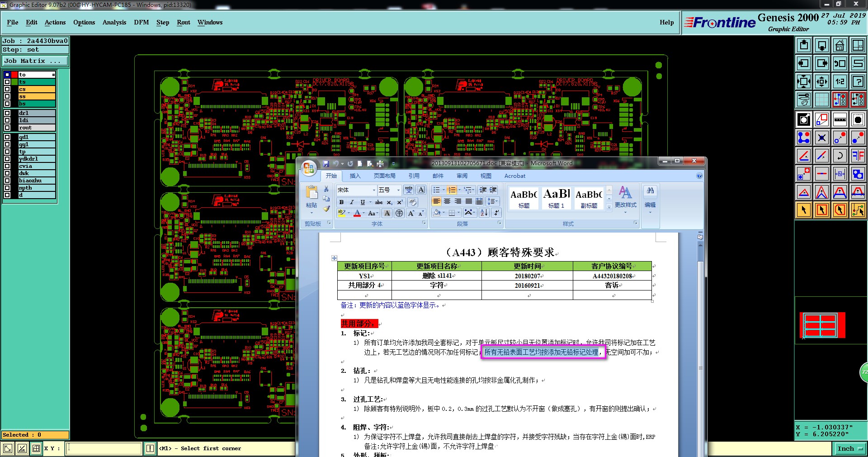Select the net selection arrow tool
This screenshot has width=868, height=457.
pyautogui.click(x=858, y=210)
